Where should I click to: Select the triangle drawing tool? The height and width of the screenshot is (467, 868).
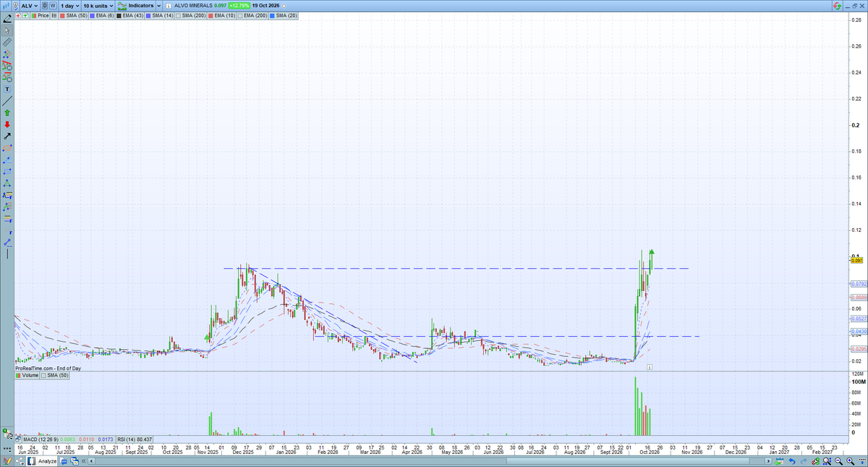(x=7, y=182)
